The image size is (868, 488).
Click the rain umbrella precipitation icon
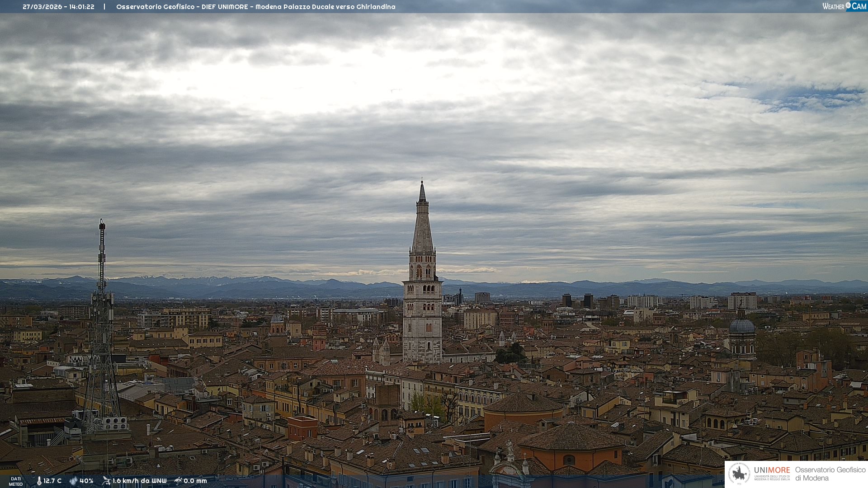(178, 481)
